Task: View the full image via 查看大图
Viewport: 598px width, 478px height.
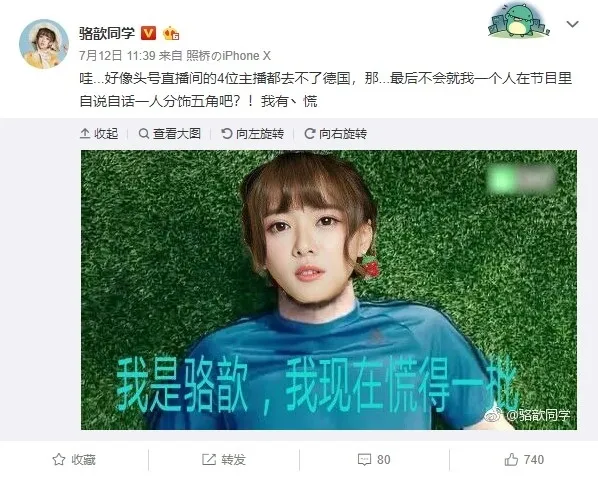Action: [170, 134]
